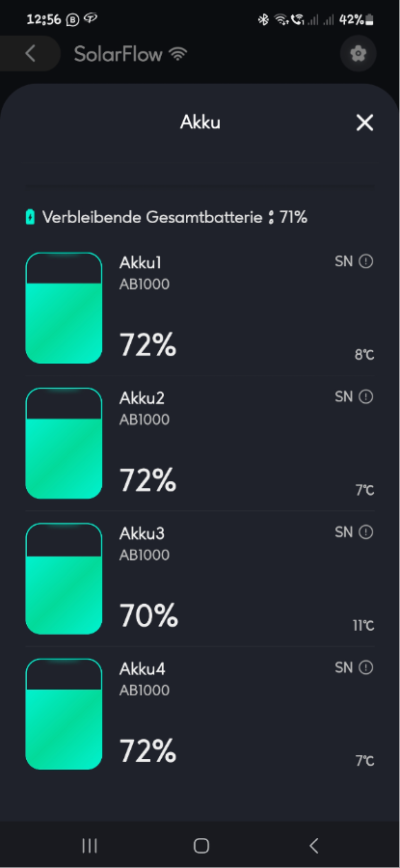Image resolution: width=400 pixels, height=868 pixels.
Task: Tap the WiFi icon beside SolarFlow title
Action: [178, 54]
